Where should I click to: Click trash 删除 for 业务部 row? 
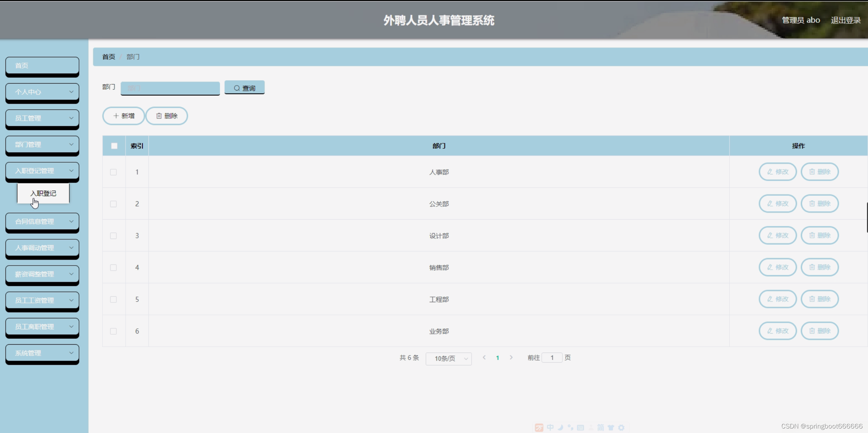coord(820,331)
